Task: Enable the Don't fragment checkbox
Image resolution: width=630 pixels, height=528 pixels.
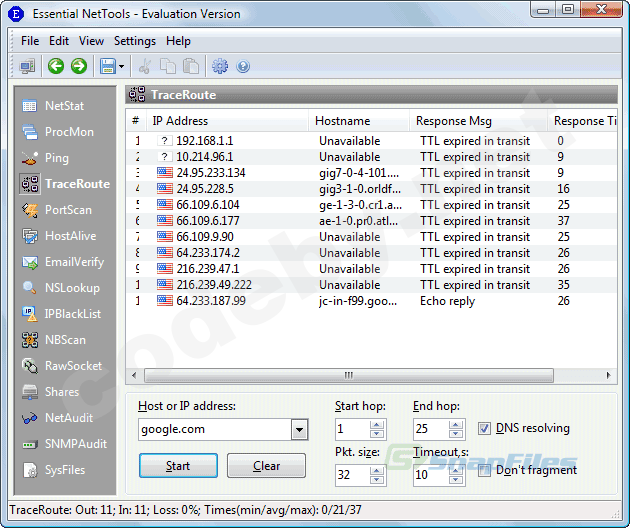Action: coord(484,470)
